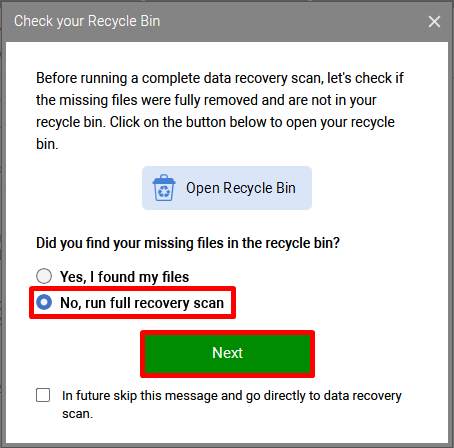
Task: Click the 'Before running a complete data recovery' paragraph
Action: (220, 111)
